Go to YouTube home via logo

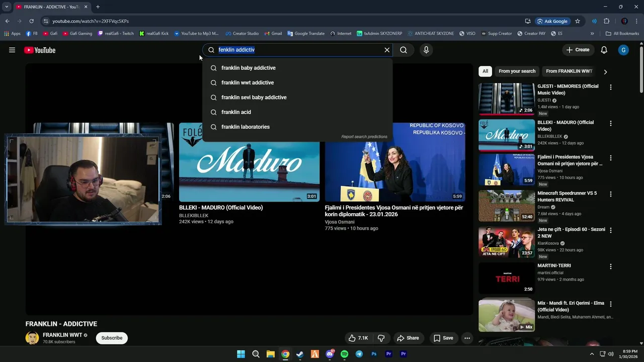pyautogui.click(x=40, y=50)
